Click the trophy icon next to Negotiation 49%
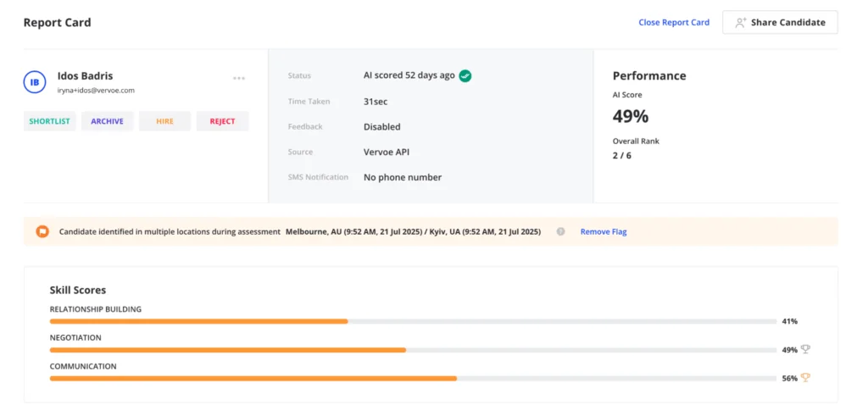The image size is (868, 416). (x=805, y=349)
